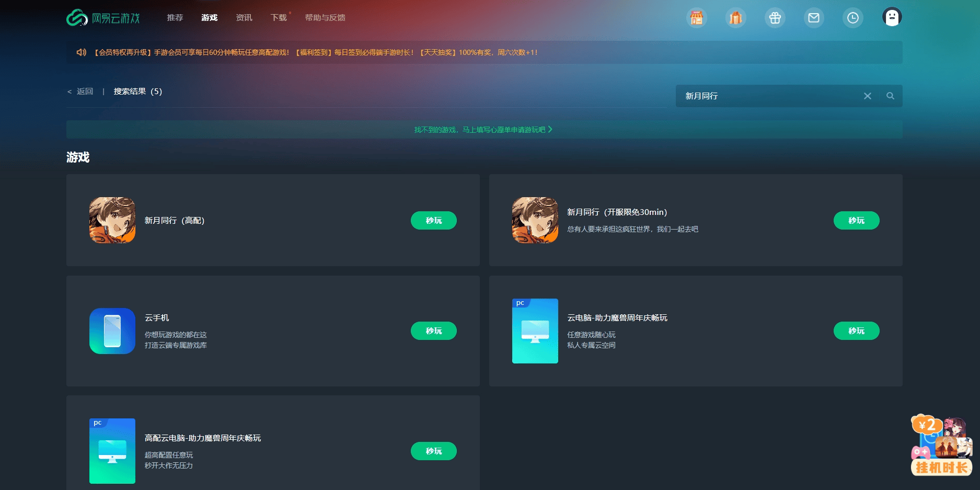980x490 pixels.
Task: Click the magnifier search icon
Action: click(890, 96)
